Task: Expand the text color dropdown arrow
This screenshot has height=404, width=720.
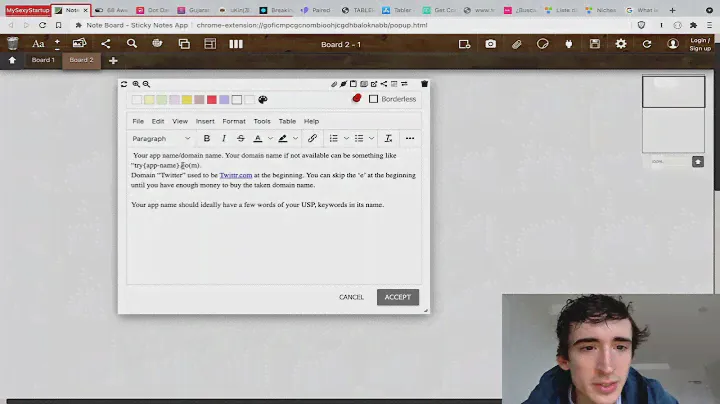Action: tap(269, 139)
